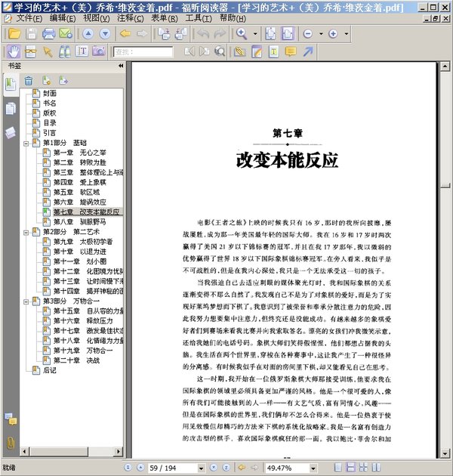This screenshot has height=476, width=453.
Task: Open the Attachments paperclip panel tab
Action: coord(11,443)
